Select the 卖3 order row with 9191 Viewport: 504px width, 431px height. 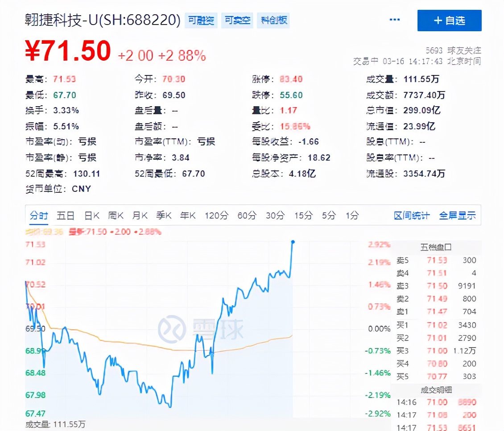click(436, 286)
